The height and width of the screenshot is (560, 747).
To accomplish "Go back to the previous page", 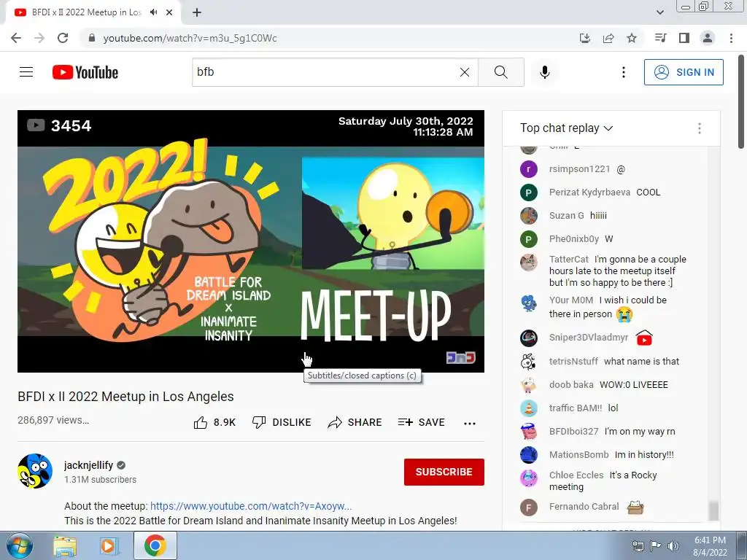I will pos(16,38).
